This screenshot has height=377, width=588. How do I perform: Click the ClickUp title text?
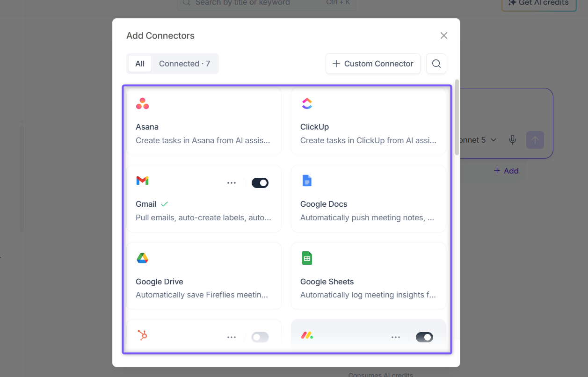tap(314, 127)
